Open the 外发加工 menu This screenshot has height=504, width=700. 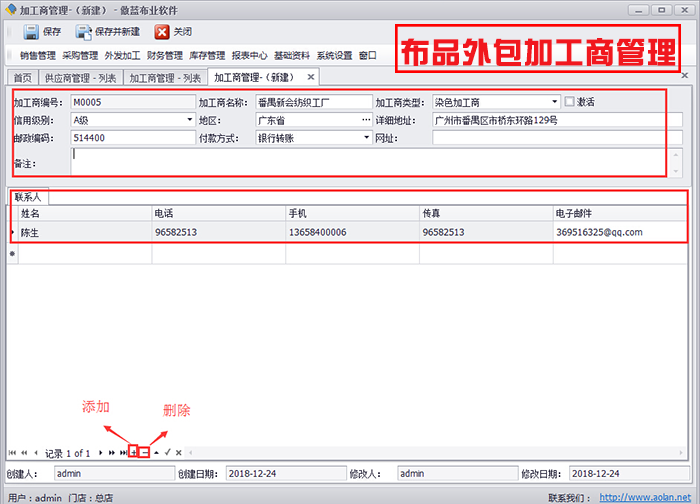[x=121, y=56]
